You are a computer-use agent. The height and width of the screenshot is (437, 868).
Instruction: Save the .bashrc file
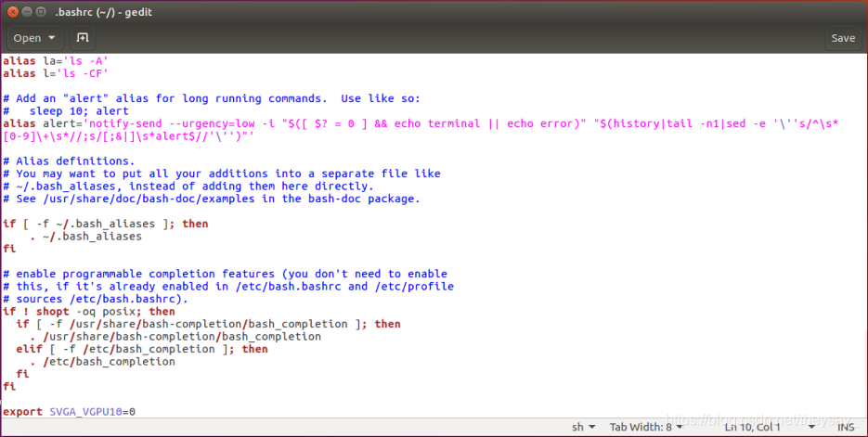tap(843, 38)
